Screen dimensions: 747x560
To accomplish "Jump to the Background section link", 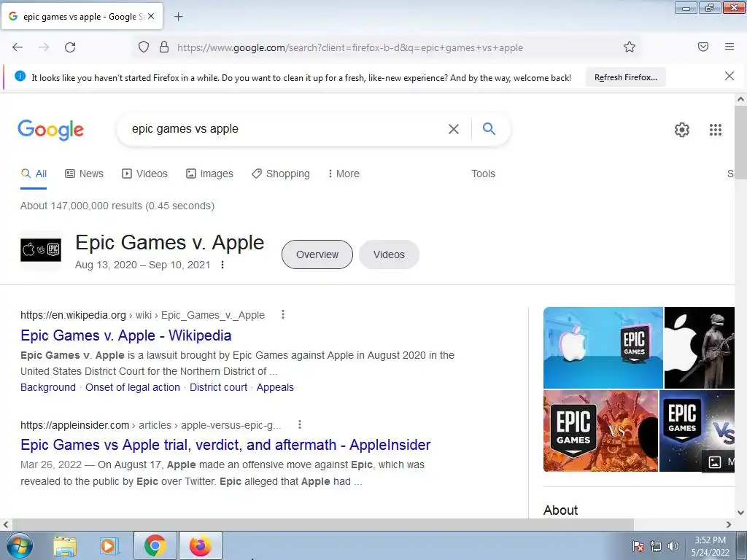I will click(48, 387).
